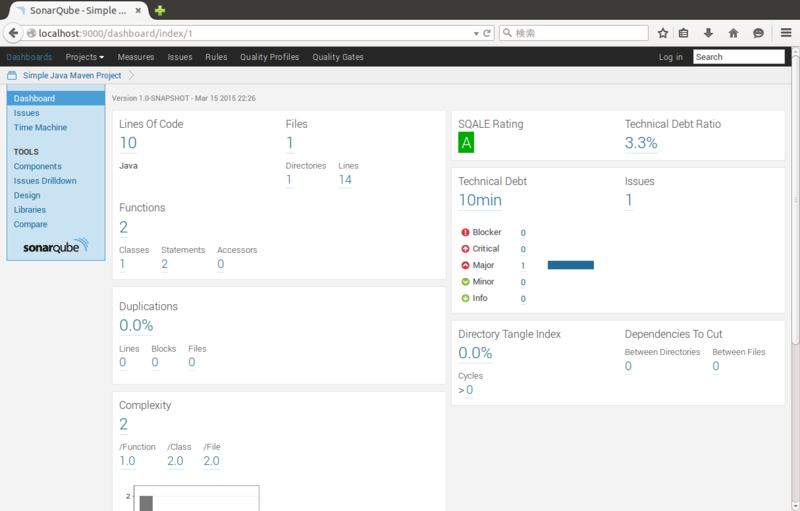
Task: Click the Duplications 0.0% value
Action: coord(136,325)
